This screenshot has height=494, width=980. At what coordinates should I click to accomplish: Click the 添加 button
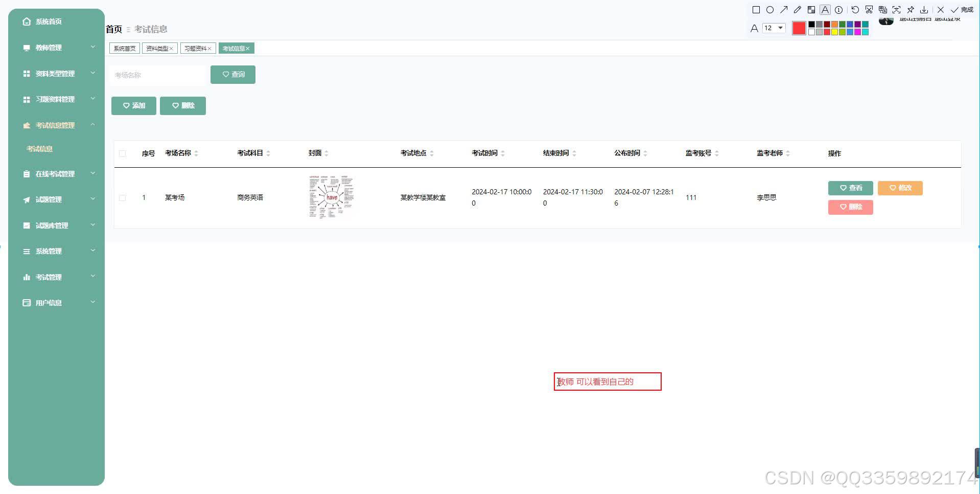point(134,106)
